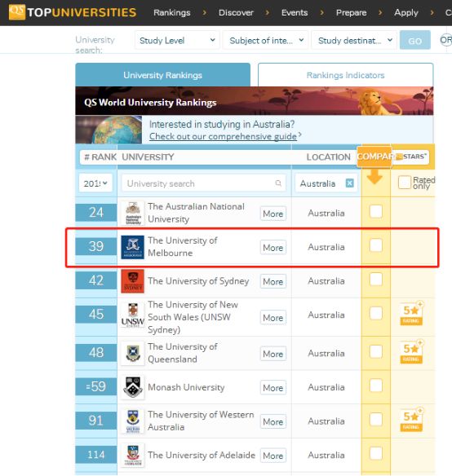Click More for University of Melbourne
This screenshot has height=476, width=452.
tap(273, 248)
